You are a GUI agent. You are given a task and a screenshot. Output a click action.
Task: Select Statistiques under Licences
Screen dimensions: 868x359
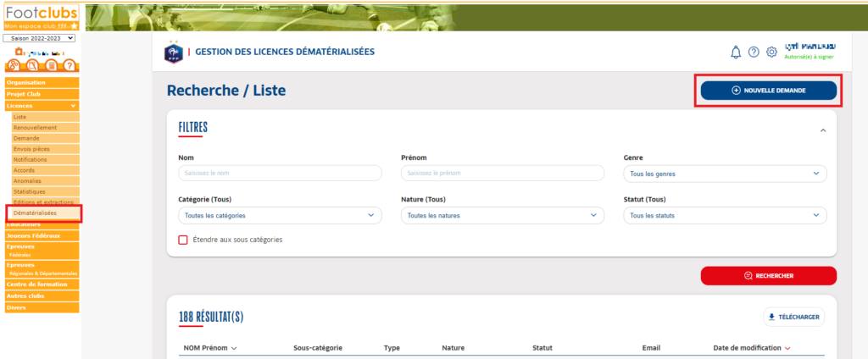click(x=46, y=191)
